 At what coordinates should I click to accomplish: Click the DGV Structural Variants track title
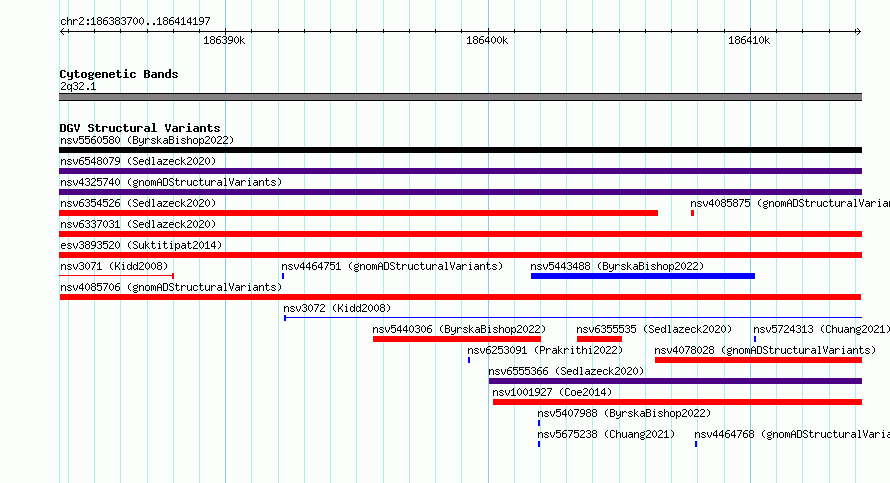point(140,128)
